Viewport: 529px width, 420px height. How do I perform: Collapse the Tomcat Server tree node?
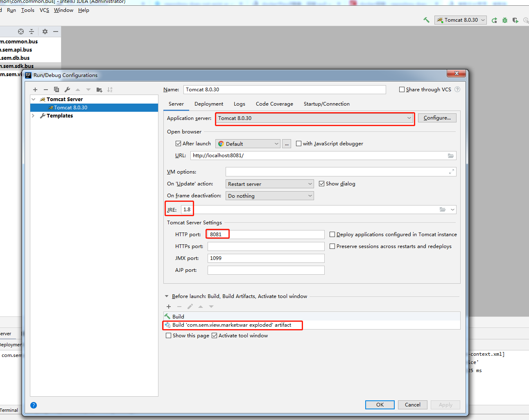pos(34,99)
